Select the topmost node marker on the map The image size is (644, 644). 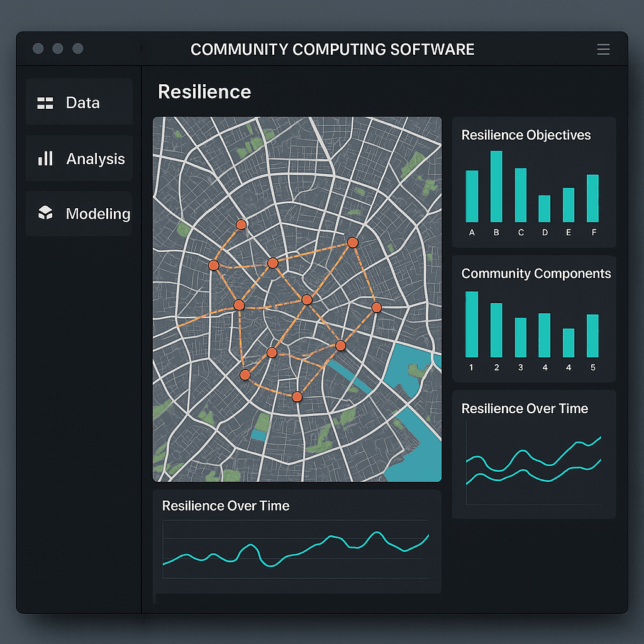(x=241, y=224)
